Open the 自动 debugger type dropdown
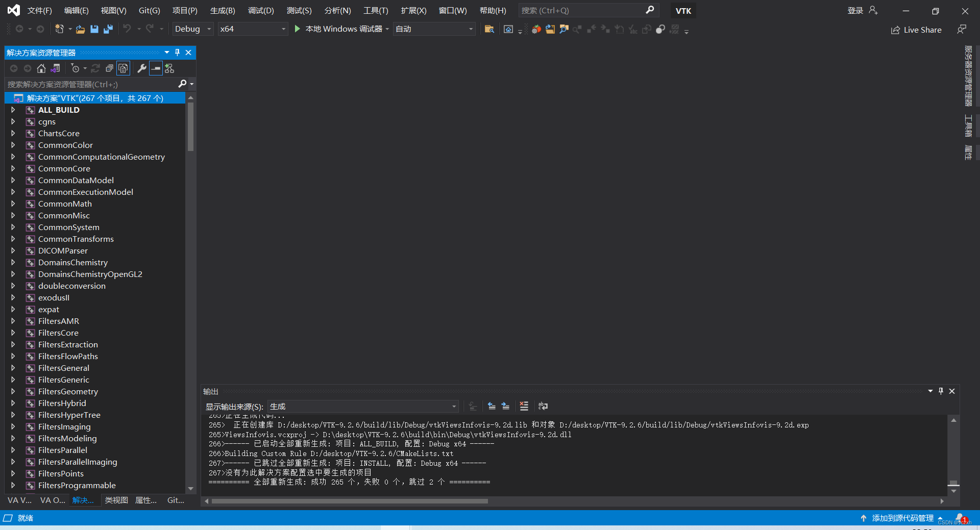 [434, 29]
